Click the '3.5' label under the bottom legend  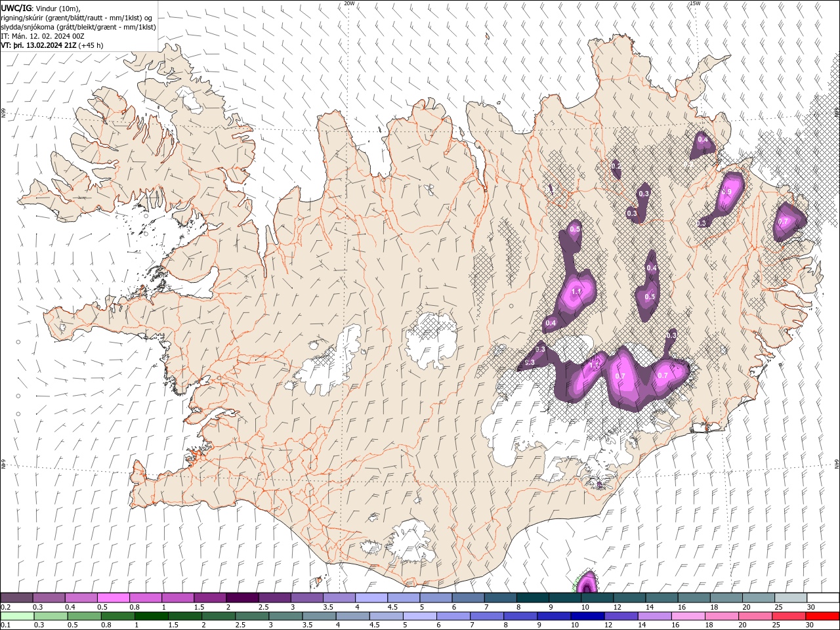click(x=307, y=625)
